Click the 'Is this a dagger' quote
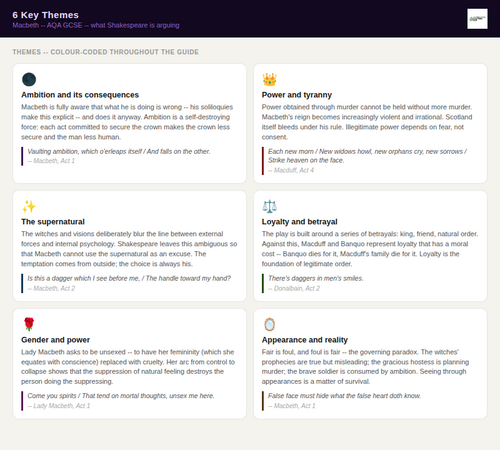The image size is (500, 450). (x=129, y=278)
